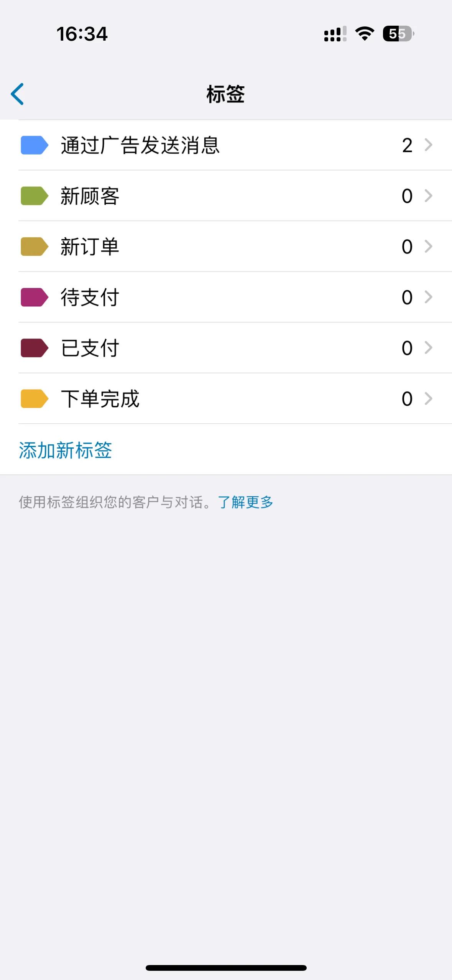Image resolution: width=452 pixels, height=980 pixels.
Task: Open the 通过广告发送消息 label
Action: 140,145
